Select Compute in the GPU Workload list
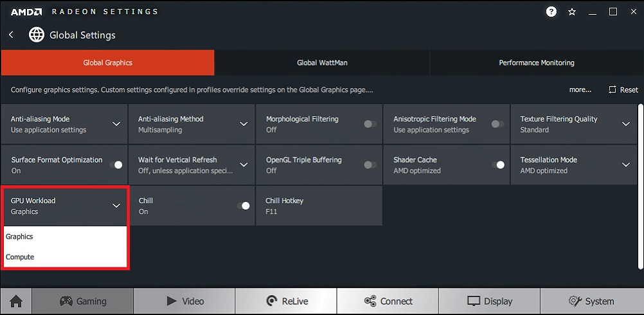The height and width of the screenshot is (315, 644). coord(66,257)
